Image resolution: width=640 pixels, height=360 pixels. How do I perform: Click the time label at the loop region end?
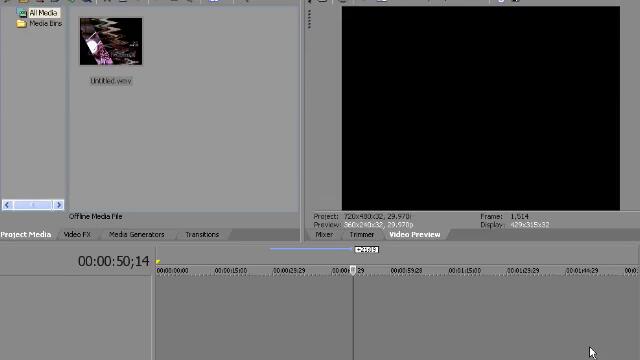(x=367, y=249)
